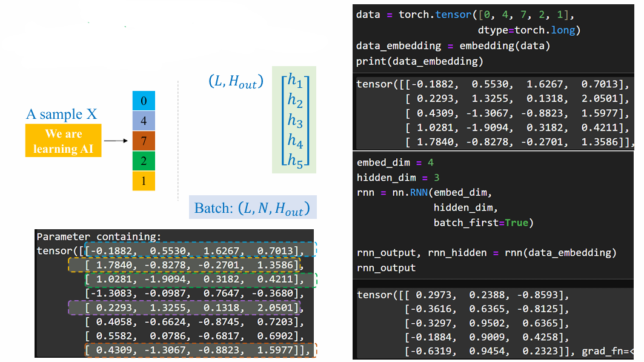
Task: Select the yellow "We are learning AI" box
Action: [63, 141]
